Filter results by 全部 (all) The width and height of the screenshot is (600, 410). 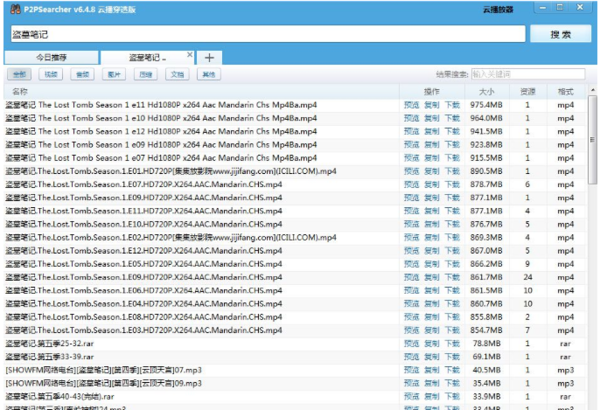(x=19, y=74)
